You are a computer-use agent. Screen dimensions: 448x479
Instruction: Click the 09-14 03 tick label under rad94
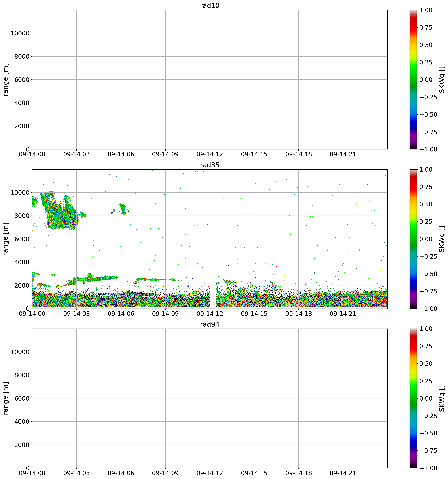(x=76, y=473)
